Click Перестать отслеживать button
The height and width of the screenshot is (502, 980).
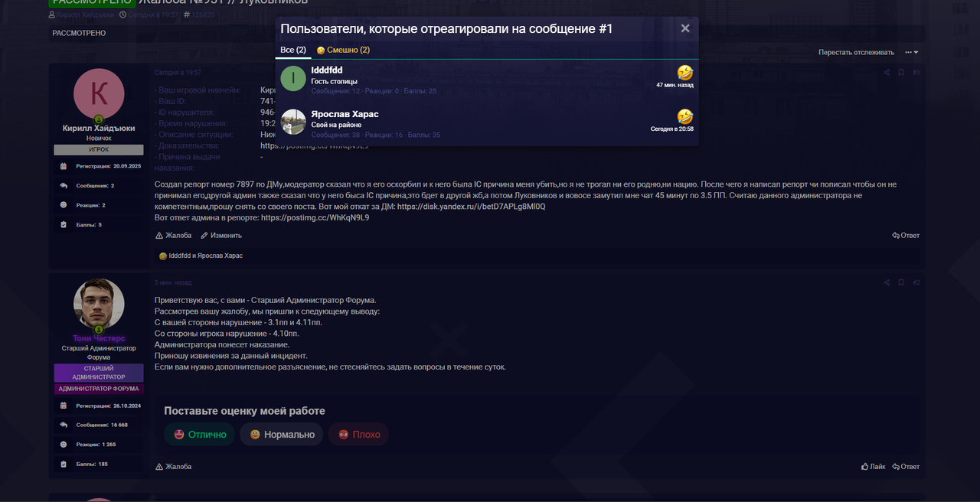(856, 52)
